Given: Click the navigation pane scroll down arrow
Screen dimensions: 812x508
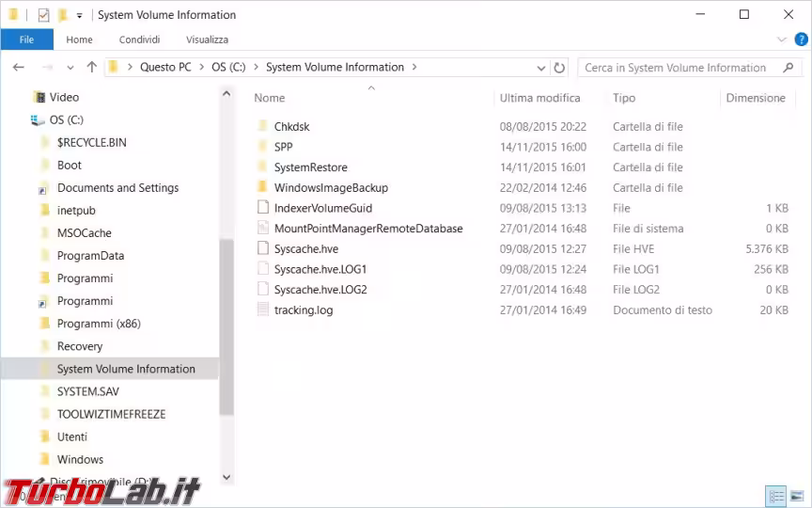Looking at the screenshot, I should pos(226,477).
